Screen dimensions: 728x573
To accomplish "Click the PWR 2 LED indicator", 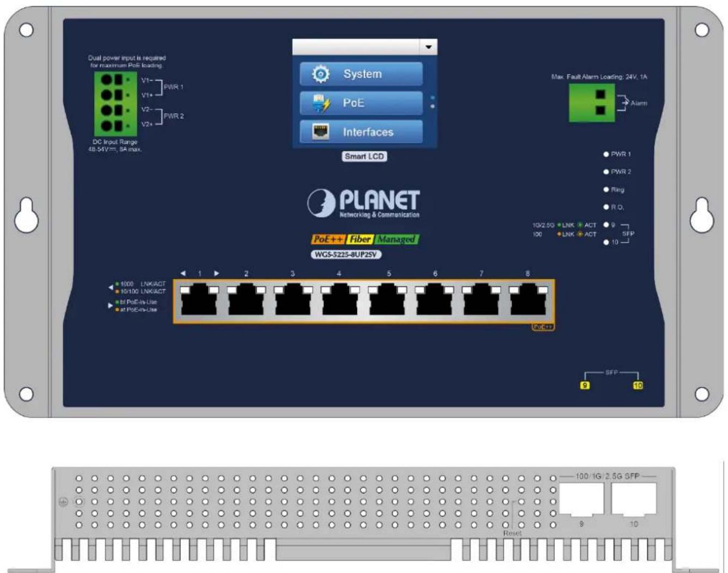I will click(606, 172).
